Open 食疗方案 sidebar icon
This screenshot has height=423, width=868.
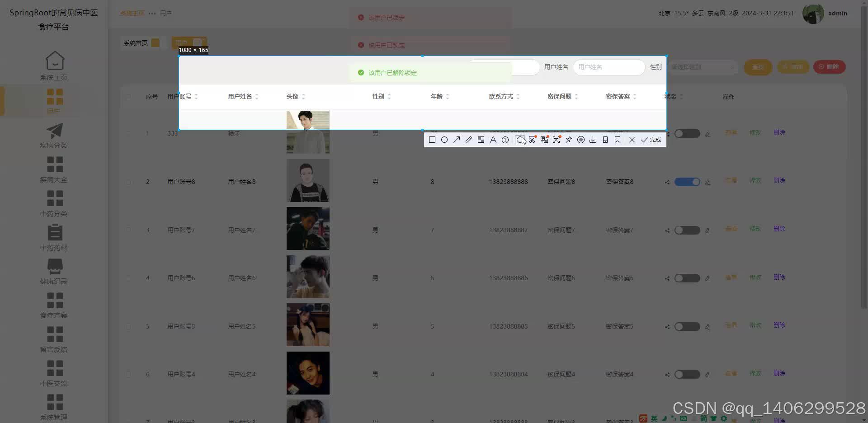tap(55, 301)
